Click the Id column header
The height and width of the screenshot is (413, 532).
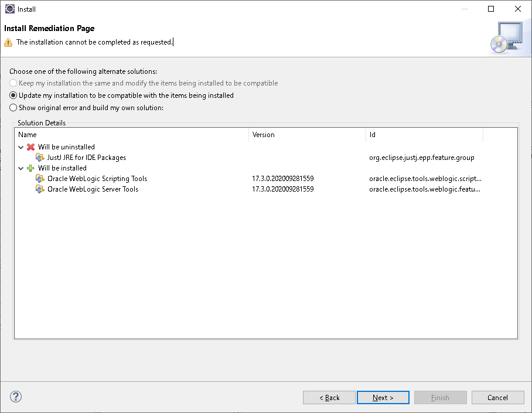coord(424,135)
